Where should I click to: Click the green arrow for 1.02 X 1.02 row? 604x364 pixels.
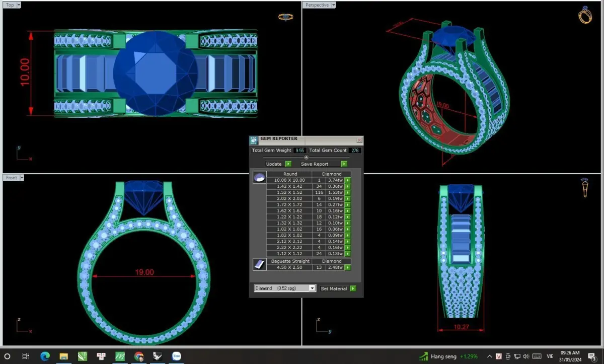click(x=348, y=229)
